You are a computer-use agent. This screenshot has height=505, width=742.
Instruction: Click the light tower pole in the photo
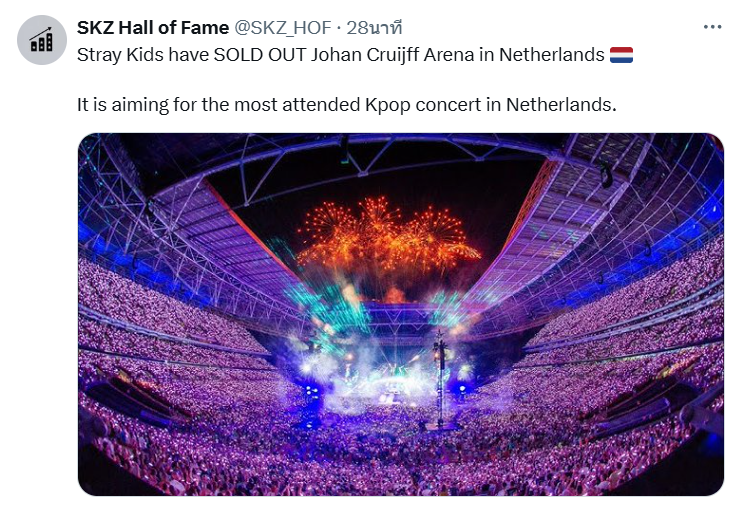point(441,379)
